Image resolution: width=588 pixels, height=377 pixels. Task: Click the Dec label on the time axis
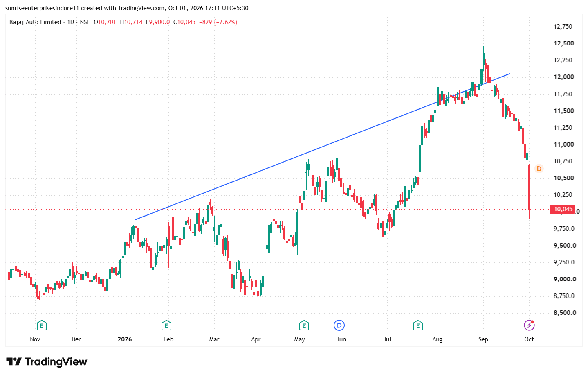(x=76, y=339)
